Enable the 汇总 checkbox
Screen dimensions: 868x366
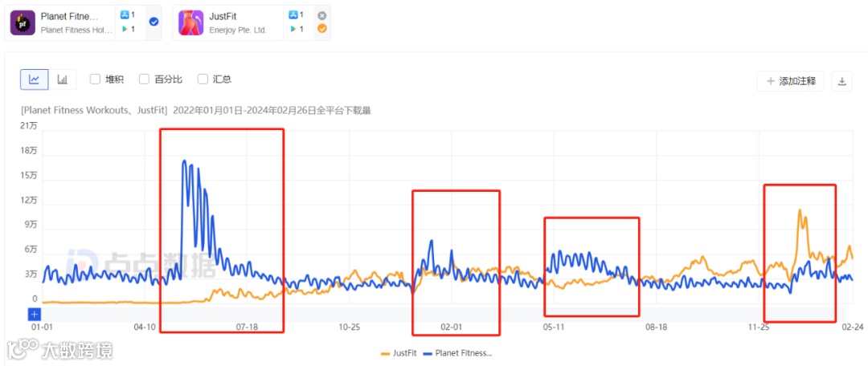(203, 79)
